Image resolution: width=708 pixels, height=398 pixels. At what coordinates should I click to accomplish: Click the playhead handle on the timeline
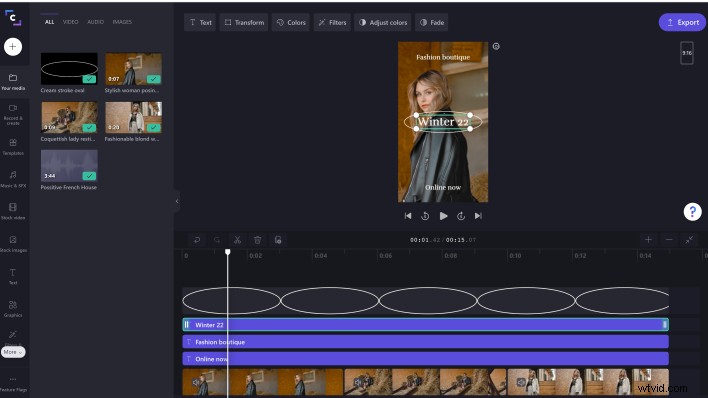pyautogui.click(x=228, y=252)
